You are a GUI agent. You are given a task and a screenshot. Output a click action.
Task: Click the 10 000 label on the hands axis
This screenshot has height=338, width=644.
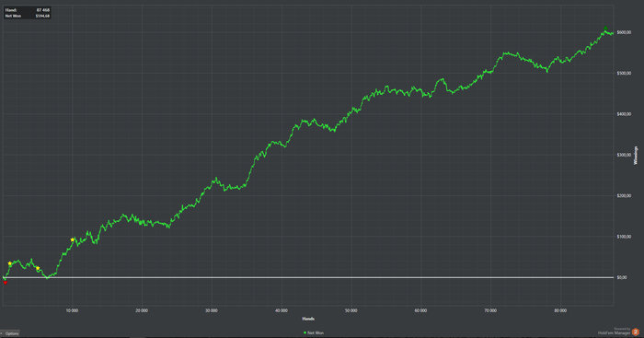72,310
